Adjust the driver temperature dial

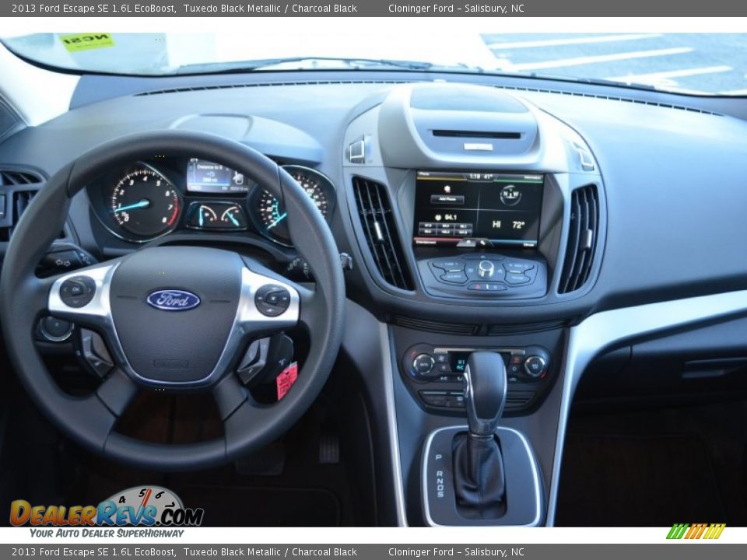point(424,364)
